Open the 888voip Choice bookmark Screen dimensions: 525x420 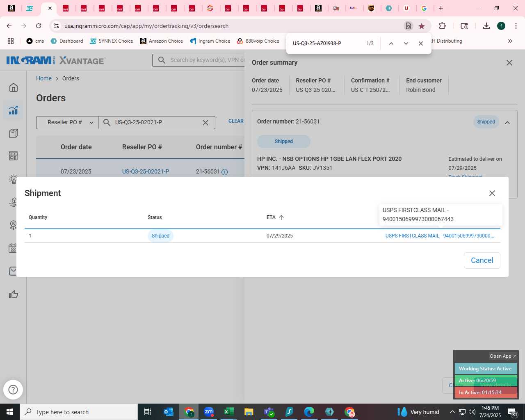[x=258, y=41]
